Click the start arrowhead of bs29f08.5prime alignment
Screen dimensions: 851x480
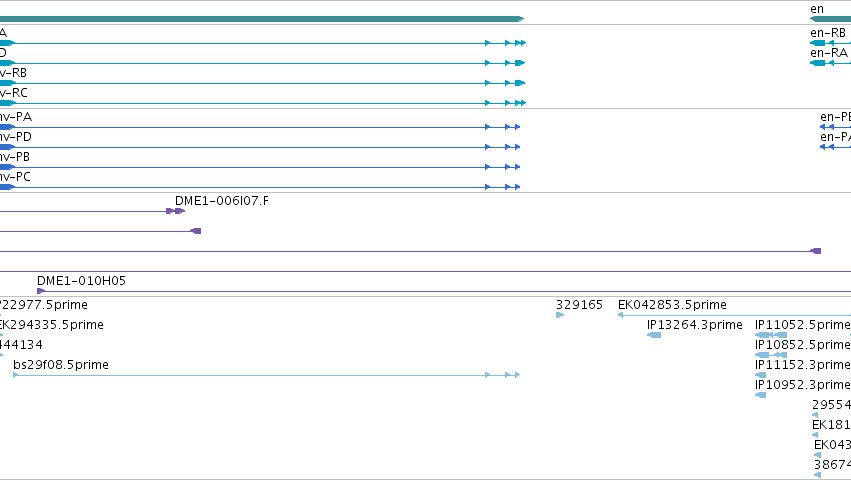pyautogui.click(x=16, y=375)
